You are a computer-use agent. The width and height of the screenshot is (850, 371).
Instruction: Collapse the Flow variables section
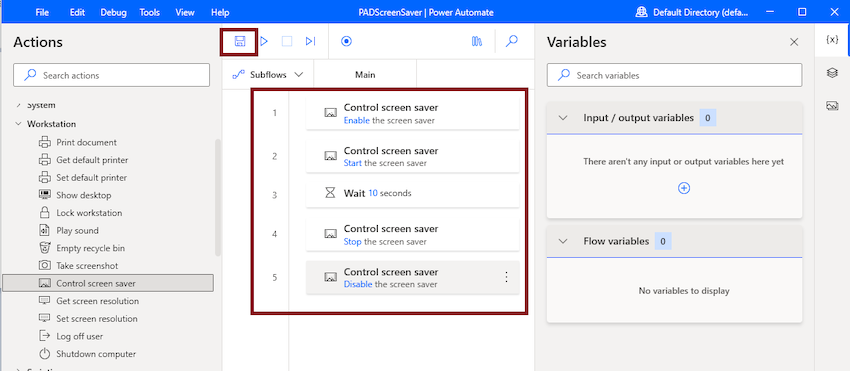coord(563,241)
